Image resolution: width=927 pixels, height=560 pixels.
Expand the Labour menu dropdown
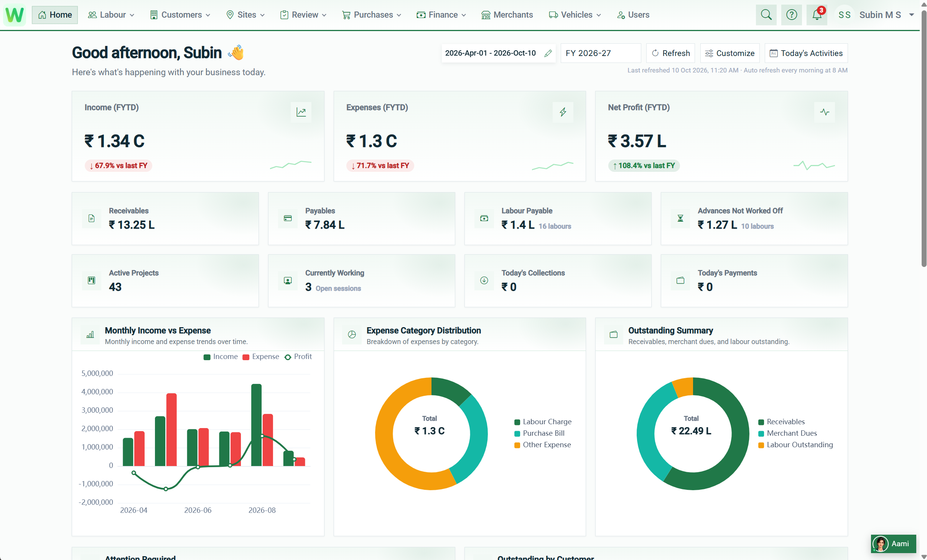111,15
